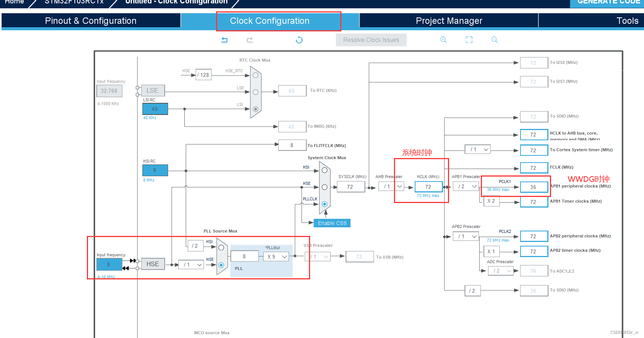
Task: Click the redo arrow icon
Action: tap(250, 40)
